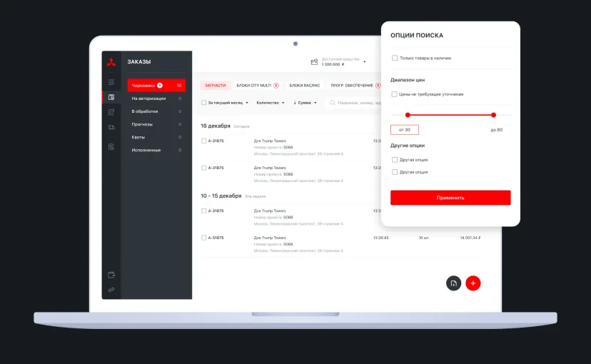Switch to 'БЛОКИ CITY MULTI' tab
This screenshot has height=364, width=591.
258,86
